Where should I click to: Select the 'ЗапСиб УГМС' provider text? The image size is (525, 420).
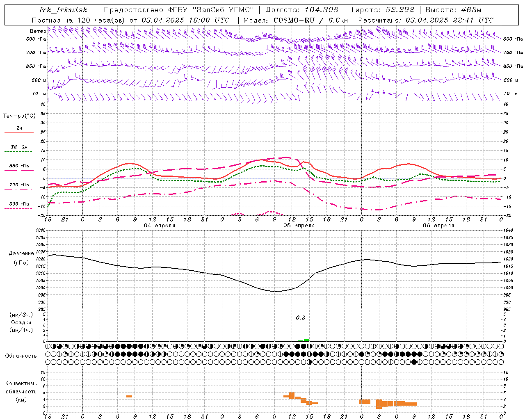(224, 10)
